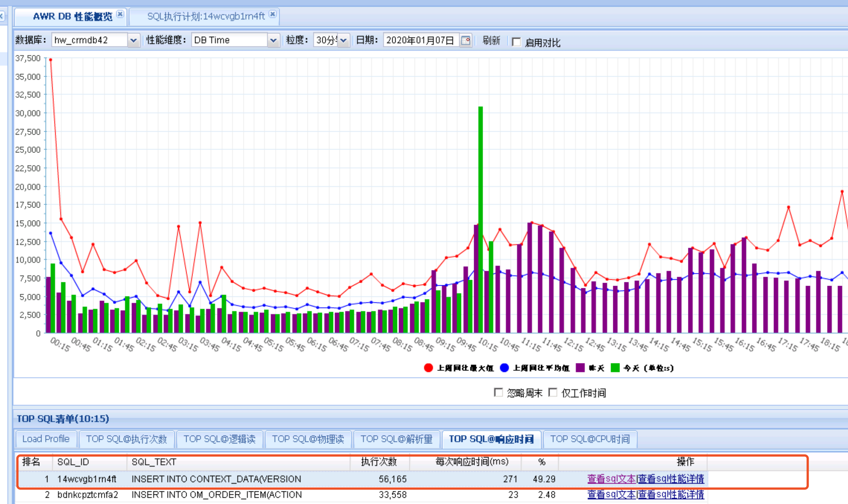
Task: Open the 性能维度 dropdown
Action: [273, 40]
